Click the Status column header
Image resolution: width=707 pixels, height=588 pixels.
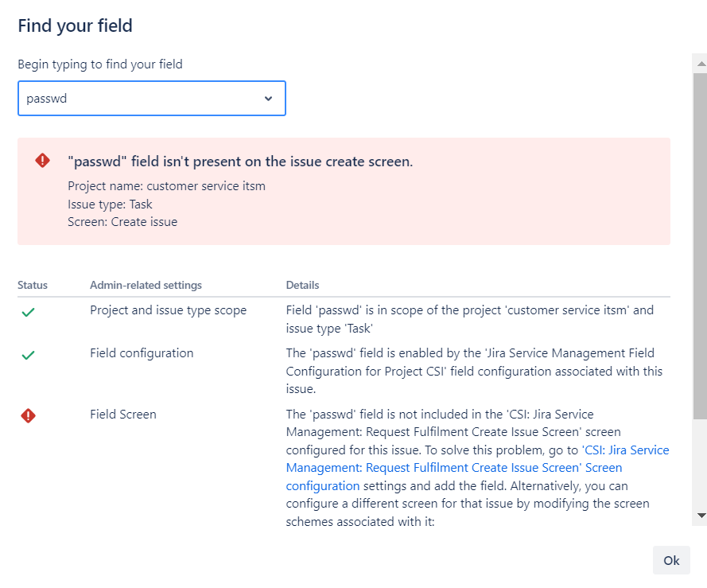pyautogui.click(x=33, y=285)
